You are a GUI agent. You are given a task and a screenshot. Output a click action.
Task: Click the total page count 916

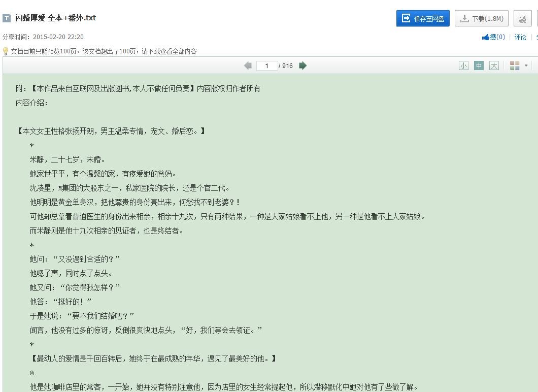(x=288, y=66)
